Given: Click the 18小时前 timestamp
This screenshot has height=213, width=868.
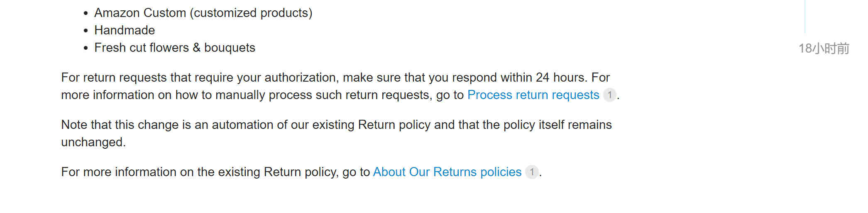Looking at the screenshot, I should point(824,48).
